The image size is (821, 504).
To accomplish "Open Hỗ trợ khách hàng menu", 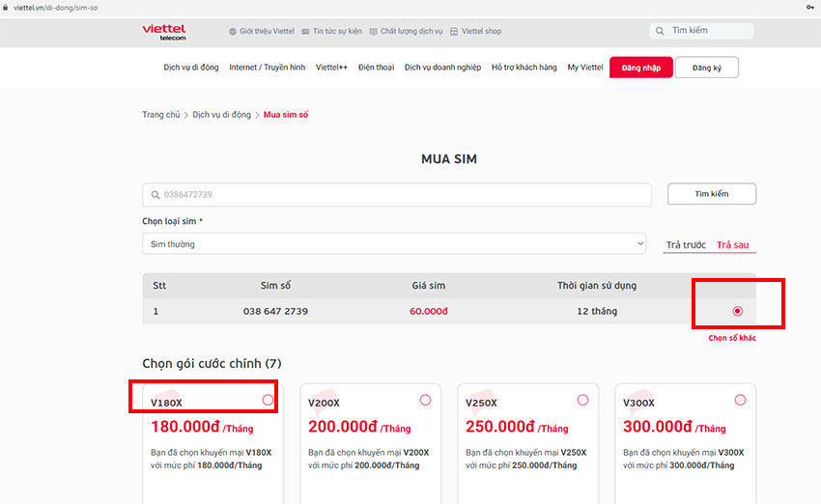I will (x=524, y=67).
